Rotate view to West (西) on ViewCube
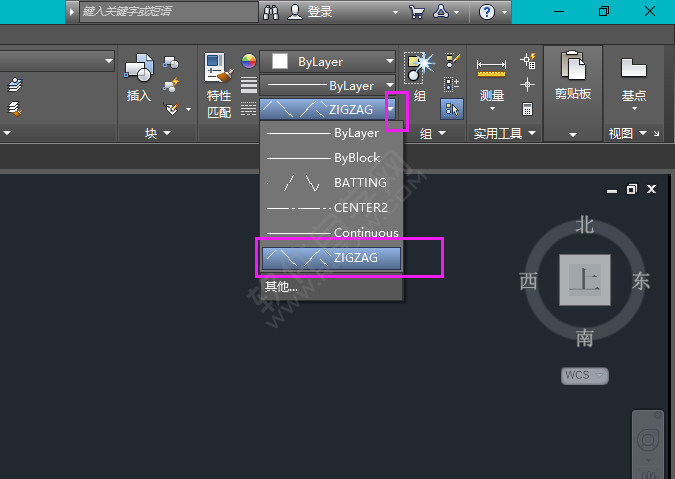 529,281
